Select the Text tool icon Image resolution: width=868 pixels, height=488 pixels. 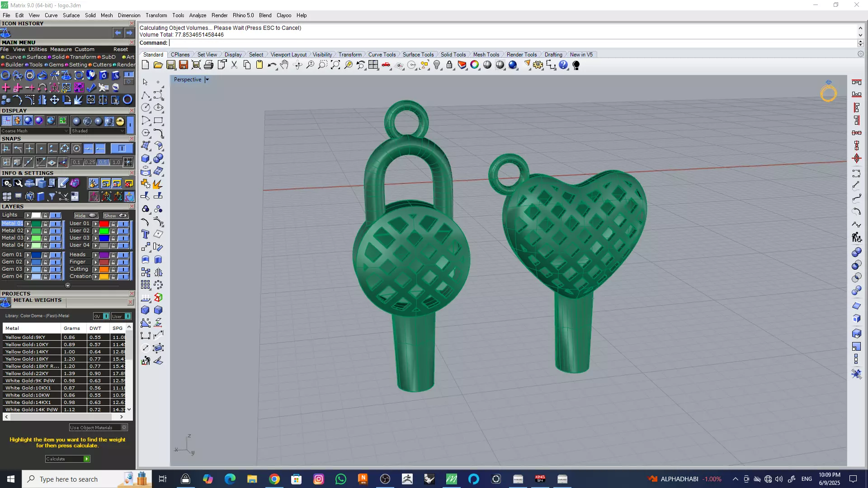coord(146,234)
